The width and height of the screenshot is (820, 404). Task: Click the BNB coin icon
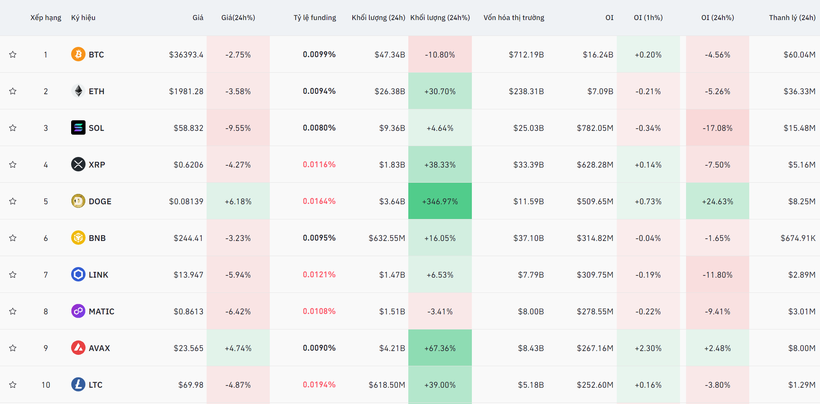78,238
